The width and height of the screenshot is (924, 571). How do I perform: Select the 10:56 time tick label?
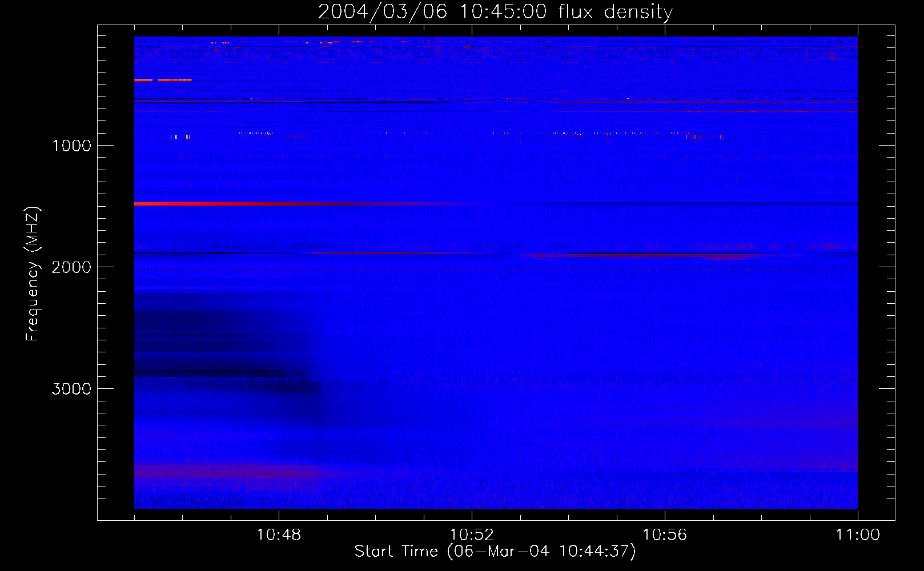coord(665,535)
